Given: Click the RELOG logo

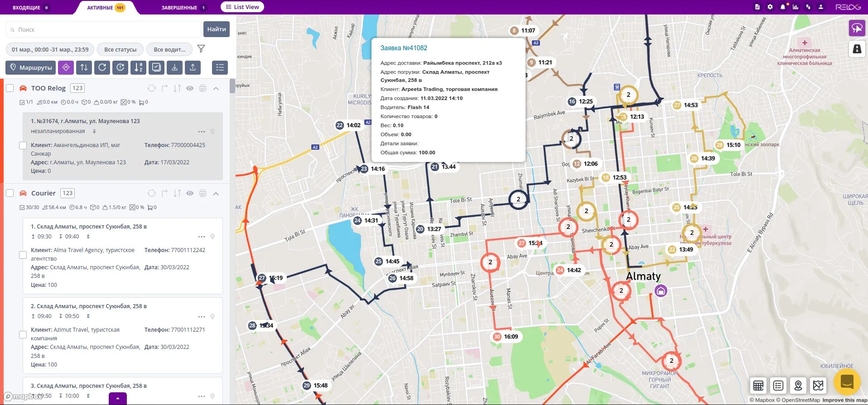Looking at the screenshot, I should point(848,7).
